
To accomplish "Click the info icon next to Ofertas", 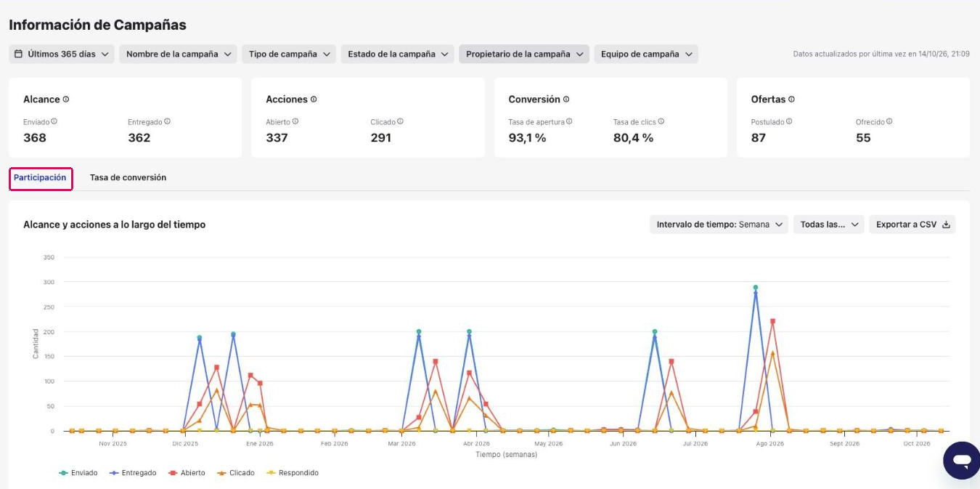I will 791,100.
